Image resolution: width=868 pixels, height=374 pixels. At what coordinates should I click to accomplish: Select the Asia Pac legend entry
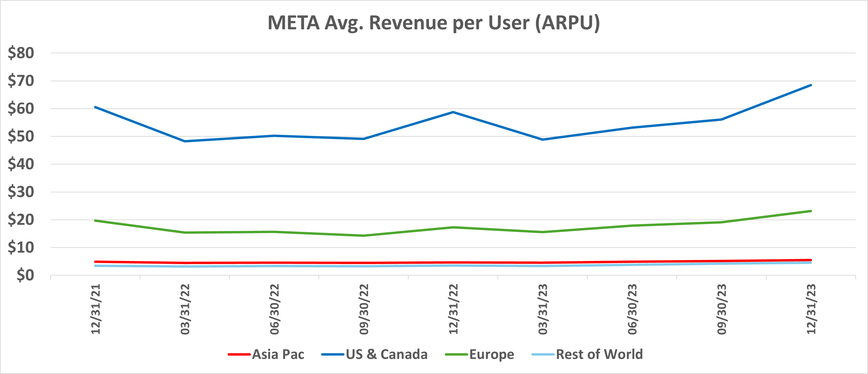278,354
